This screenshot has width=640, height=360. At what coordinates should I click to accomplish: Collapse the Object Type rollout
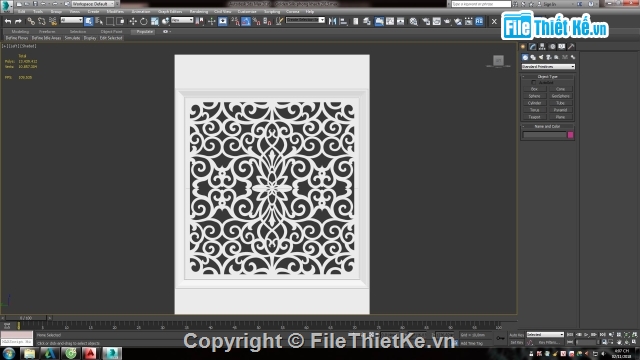pos(547,76)
